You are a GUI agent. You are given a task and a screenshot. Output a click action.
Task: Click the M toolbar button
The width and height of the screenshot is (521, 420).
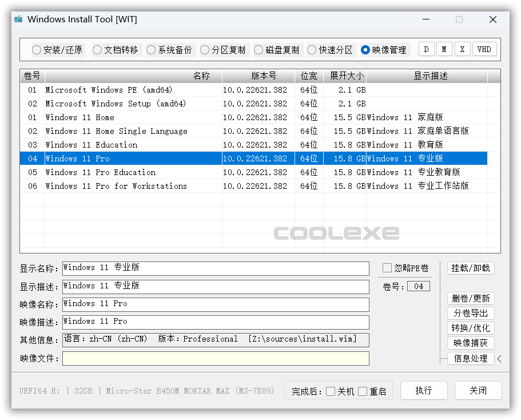[x=444, y=50]
